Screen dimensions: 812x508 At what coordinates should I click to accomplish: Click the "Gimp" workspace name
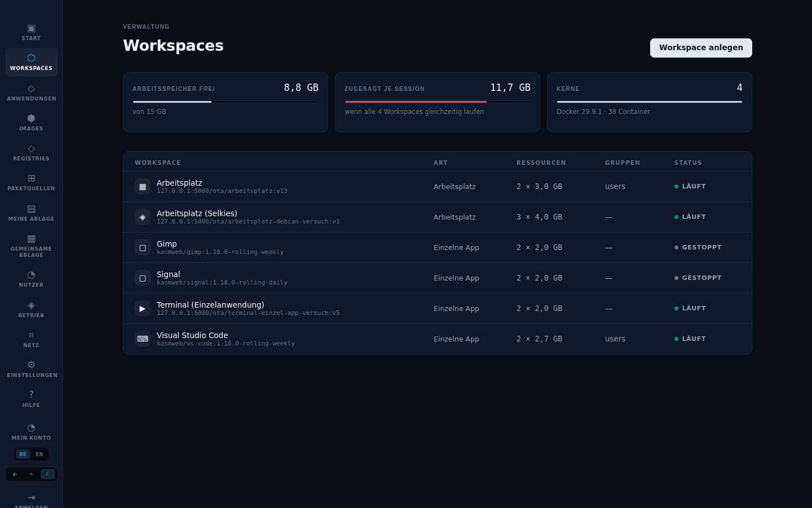pos(167,244)
